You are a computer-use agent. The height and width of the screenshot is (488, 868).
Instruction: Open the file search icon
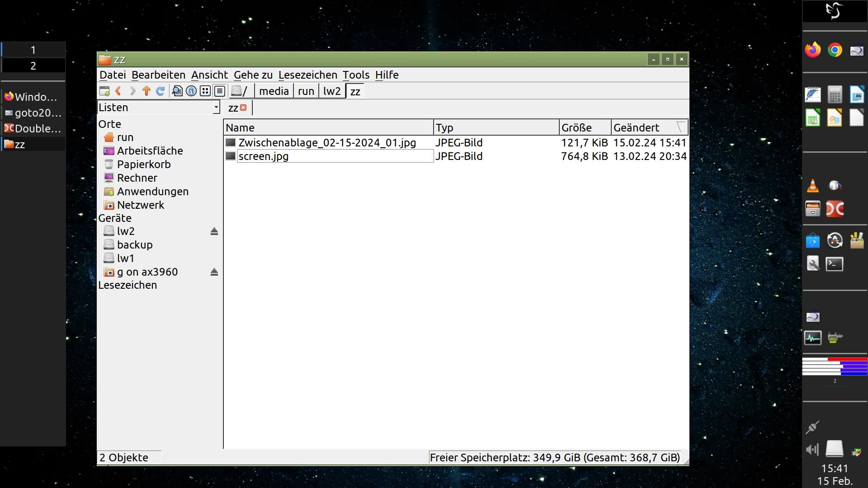pyautogui.click(x=177, y=91)
